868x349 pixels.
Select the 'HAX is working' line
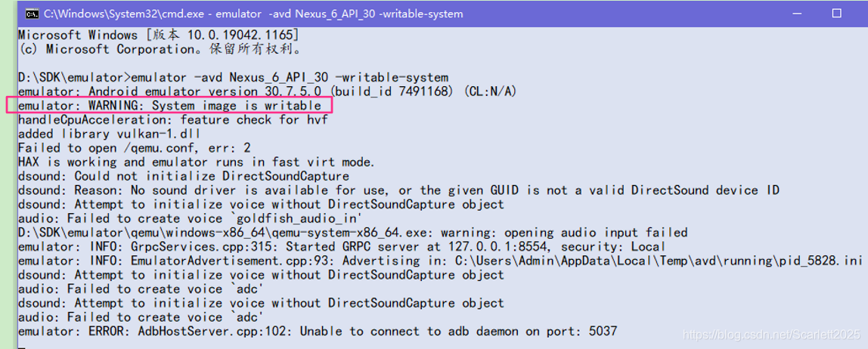197,162
